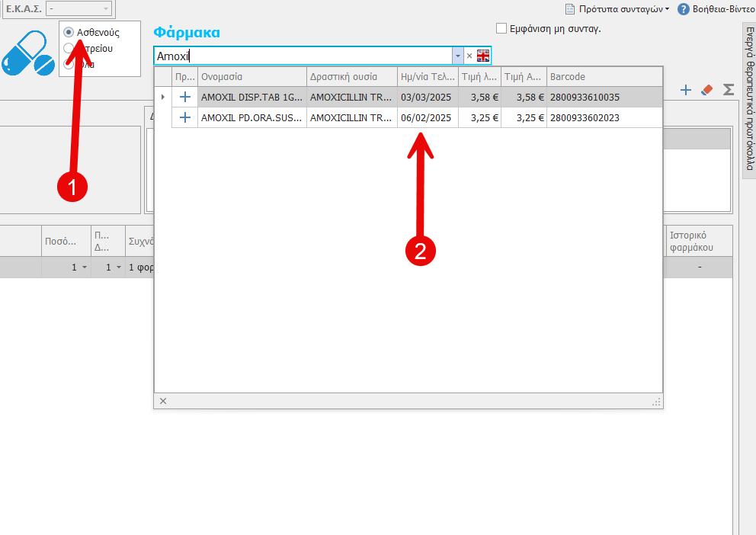Enable the Εμφάνιση μη συνταγ. checkbox
The height and width of the screenshot is (535, 756).
(x=501, y=29)
